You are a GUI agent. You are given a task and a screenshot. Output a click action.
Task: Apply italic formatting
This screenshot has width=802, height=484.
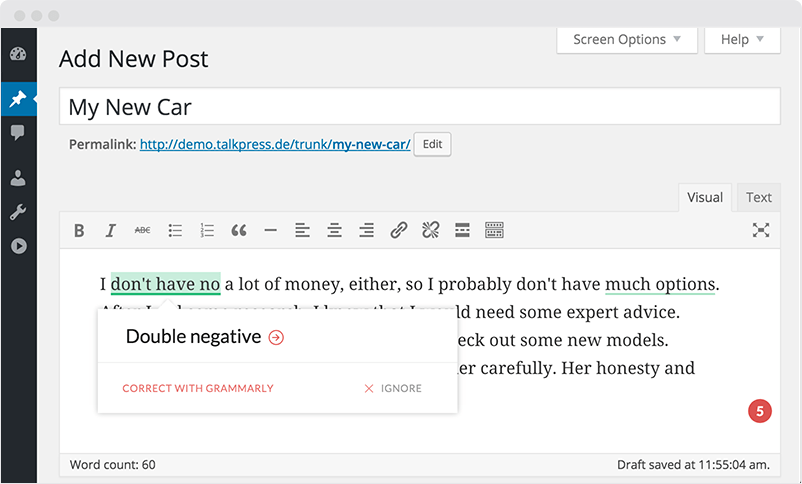[x=111, y=231]
